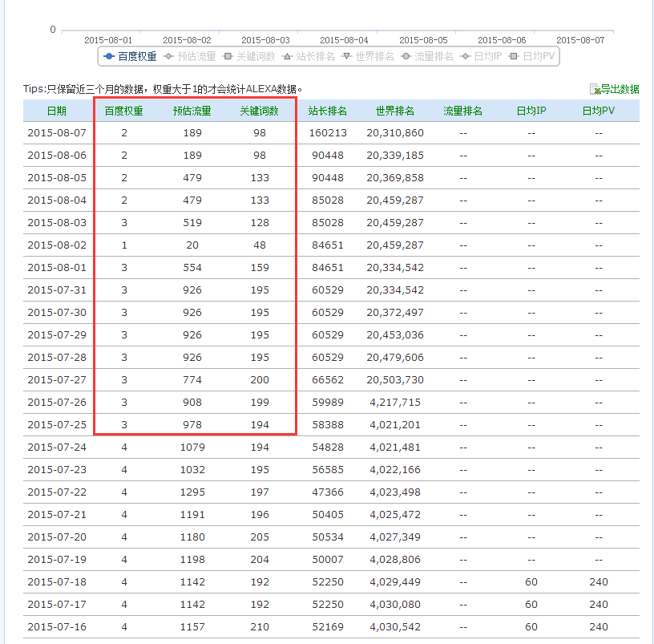Screen dimensions: 654x644
Task: Click the 站长排名 table column header
Action: click(328, 111)
